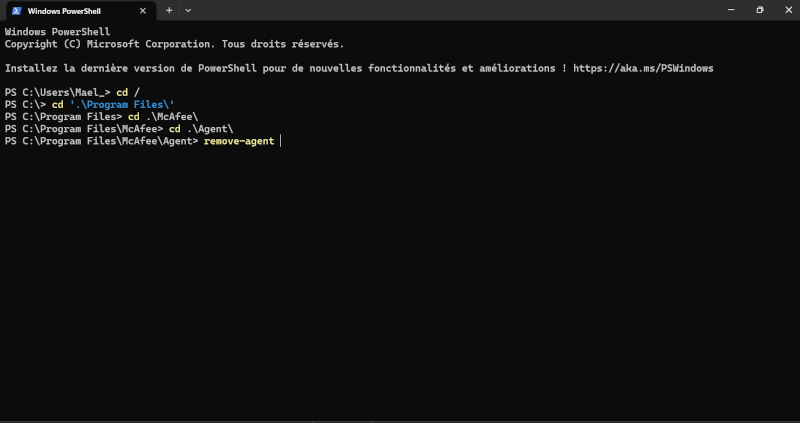Screen dimensions: 800x423
Task: Click the blank terminal area below the prompt
Action: tap(400, 290)
